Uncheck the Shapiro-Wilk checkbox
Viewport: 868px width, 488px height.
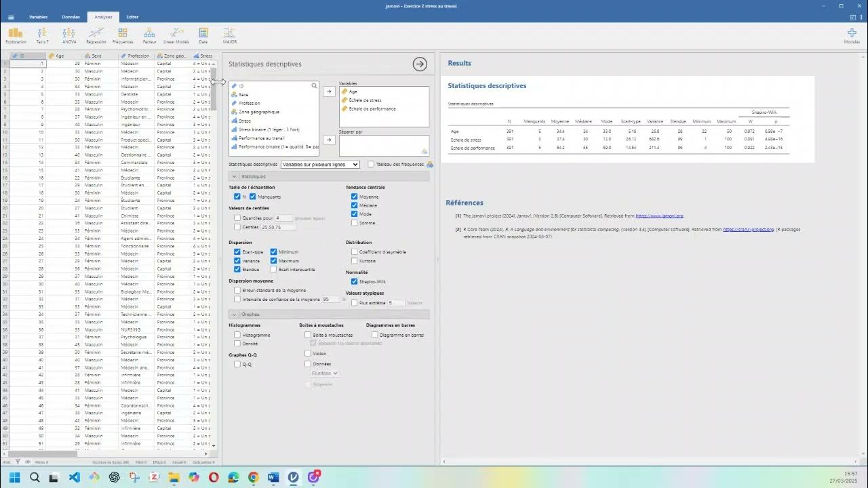pos(355,281)
